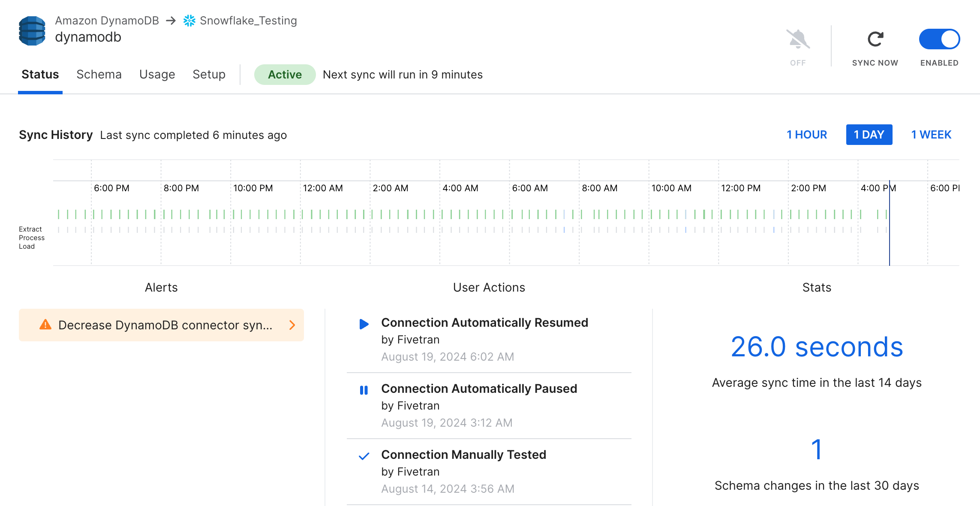980x506 pixels.
Task: Click the 8:00 AM timeline label
Action: [600, 188]
